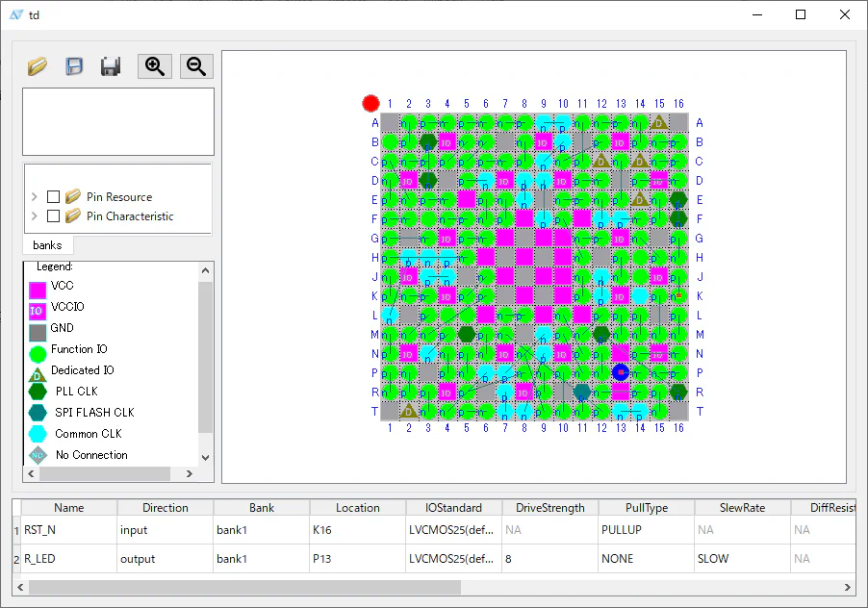
Task: Click the red pin-1 marker circle
Action: coord(370,103)
